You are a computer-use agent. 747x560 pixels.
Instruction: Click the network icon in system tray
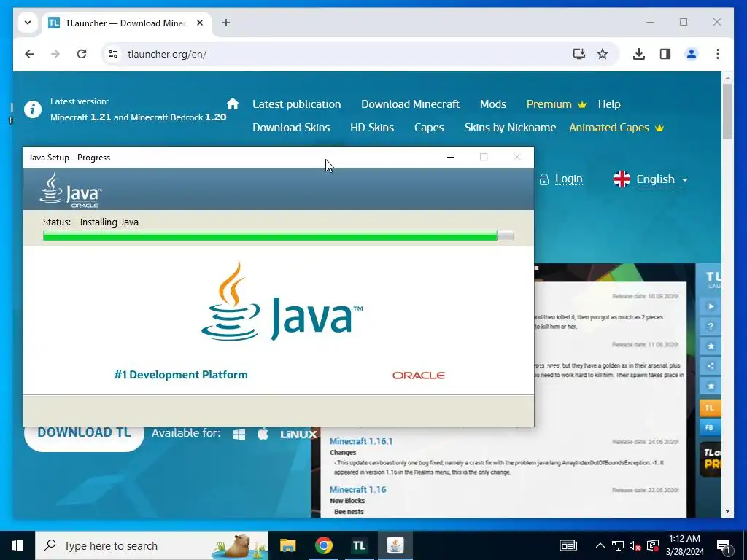click(618, 545)
